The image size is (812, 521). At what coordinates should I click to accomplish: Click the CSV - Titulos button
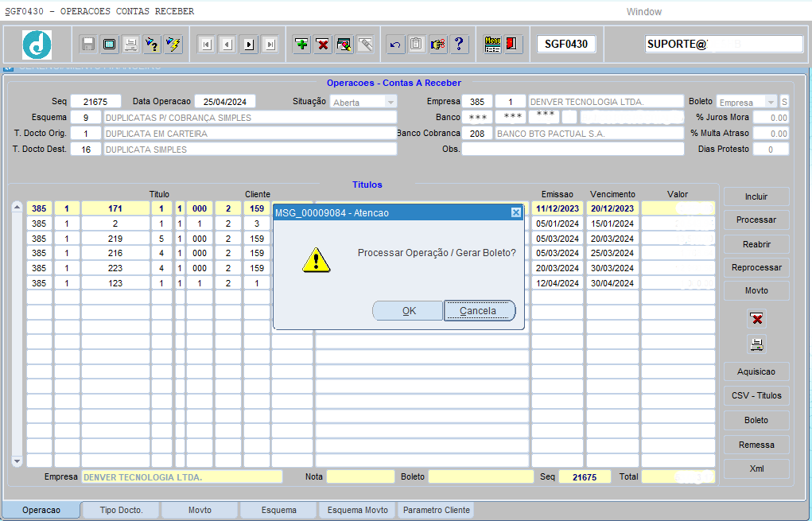756,395
